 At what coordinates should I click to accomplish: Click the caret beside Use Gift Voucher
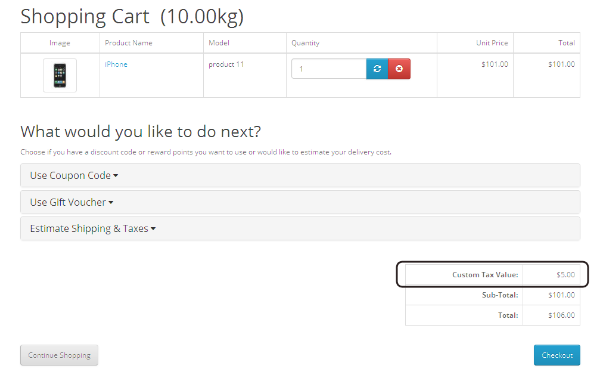pos(111,202)
